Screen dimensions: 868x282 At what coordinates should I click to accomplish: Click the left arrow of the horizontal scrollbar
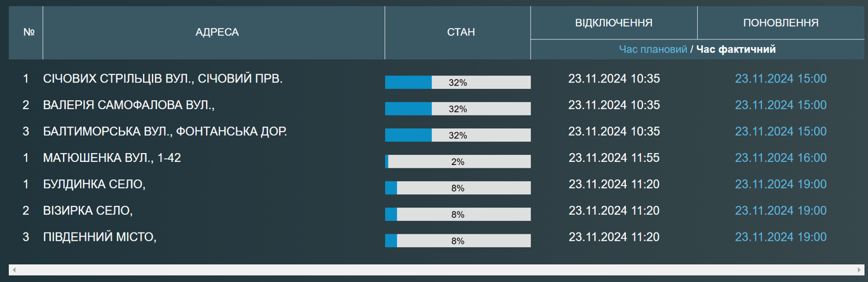[14, 270]
